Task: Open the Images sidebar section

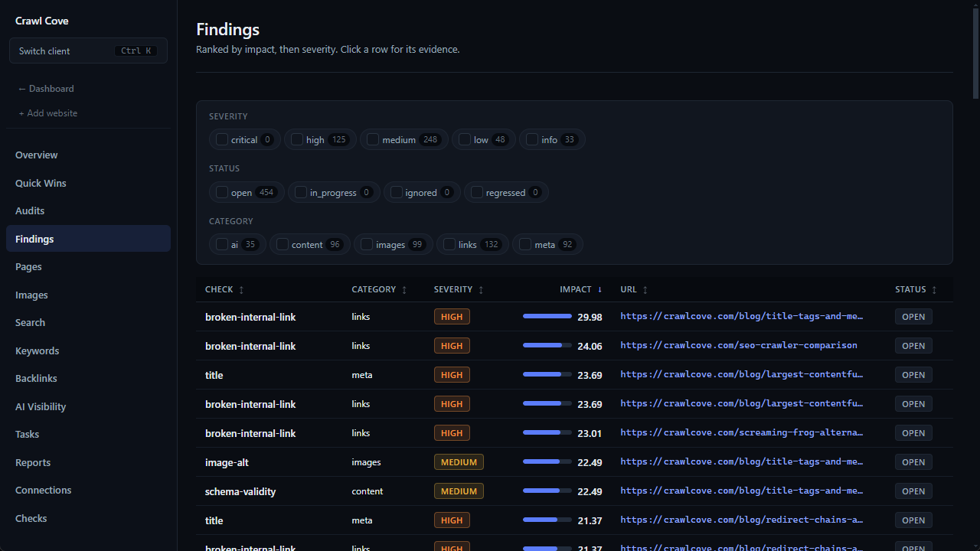Action: pos(88,295)
